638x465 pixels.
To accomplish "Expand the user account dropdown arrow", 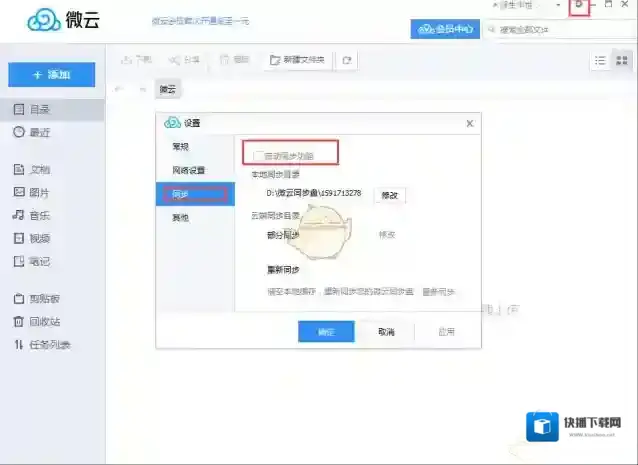I will point(559,6).
